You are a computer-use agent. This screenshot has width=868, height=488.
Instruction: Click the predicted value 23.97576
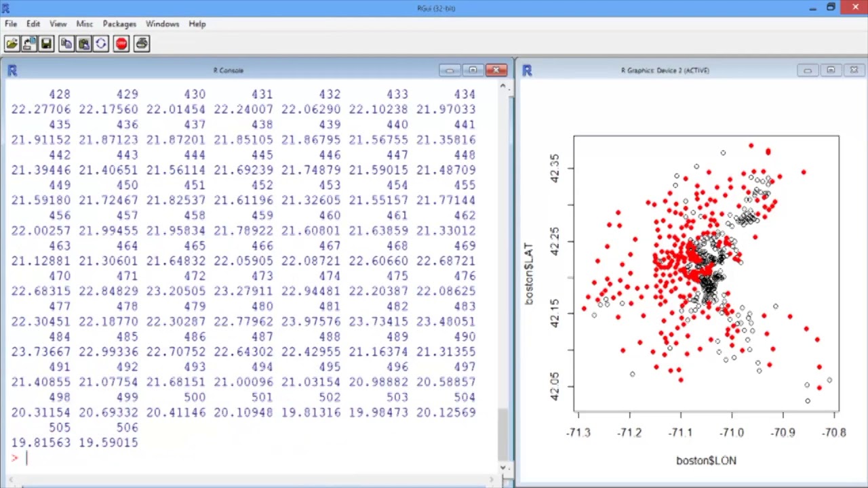click(311, 321)
